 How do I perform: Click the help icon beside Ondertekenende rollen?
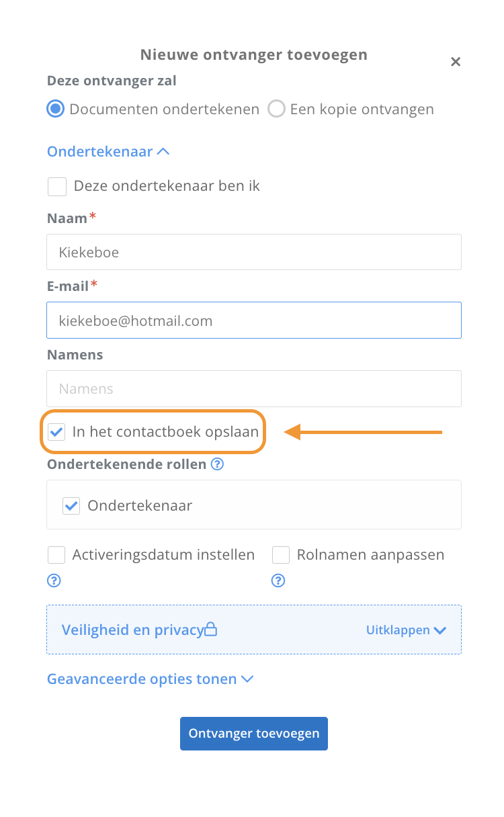coord(217,464)
